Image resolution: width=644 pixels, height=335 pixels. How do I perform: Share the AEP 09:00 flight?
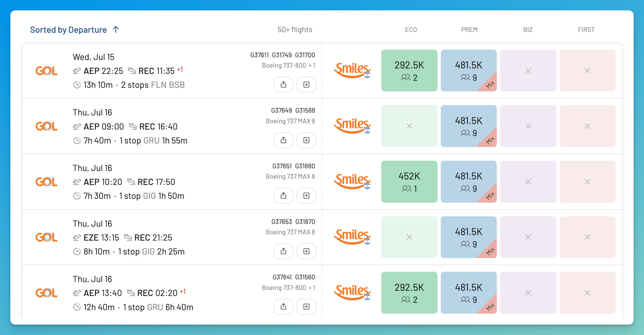283,140
